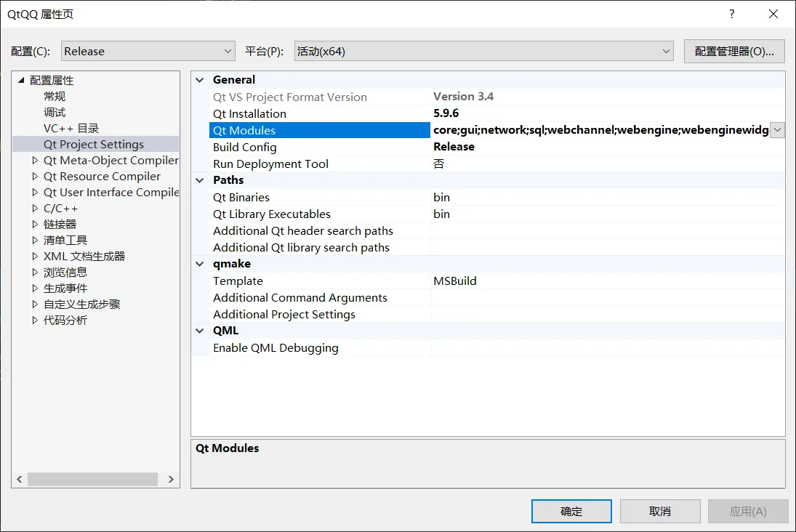
Task: Select Additional Command Arguments property
Action: tap(300, 298)
